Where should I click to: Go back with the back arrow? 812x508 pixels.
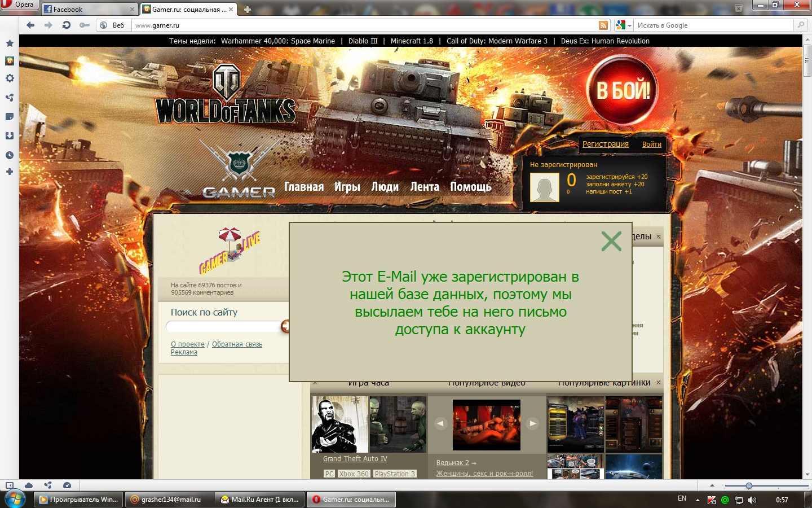(x=30, y=25)
